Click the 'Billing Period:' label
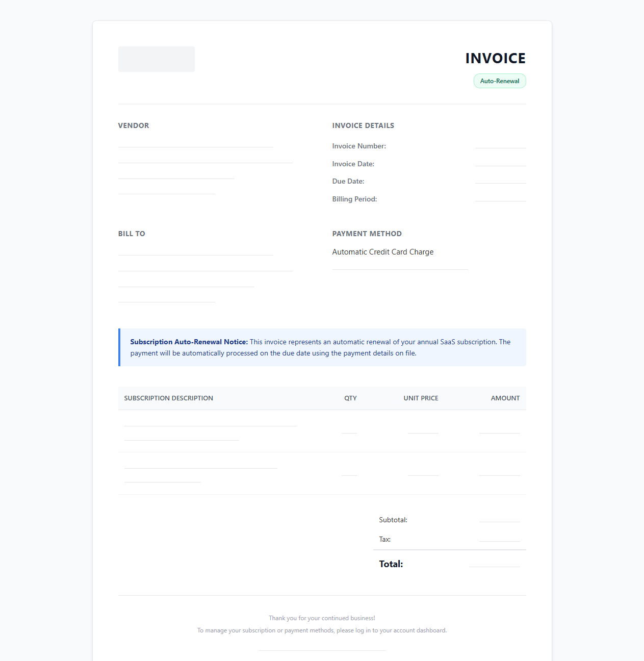The image size is (644, 661). point(355,199)
